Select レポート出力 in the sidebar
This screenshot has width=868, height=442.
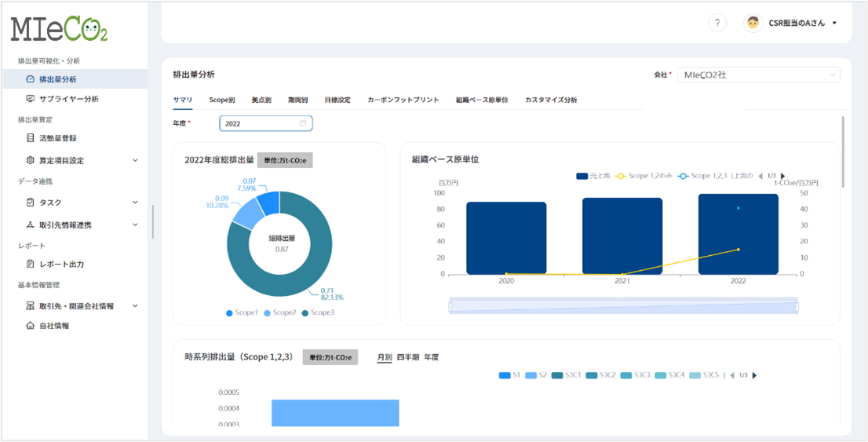tap(61, 265)
